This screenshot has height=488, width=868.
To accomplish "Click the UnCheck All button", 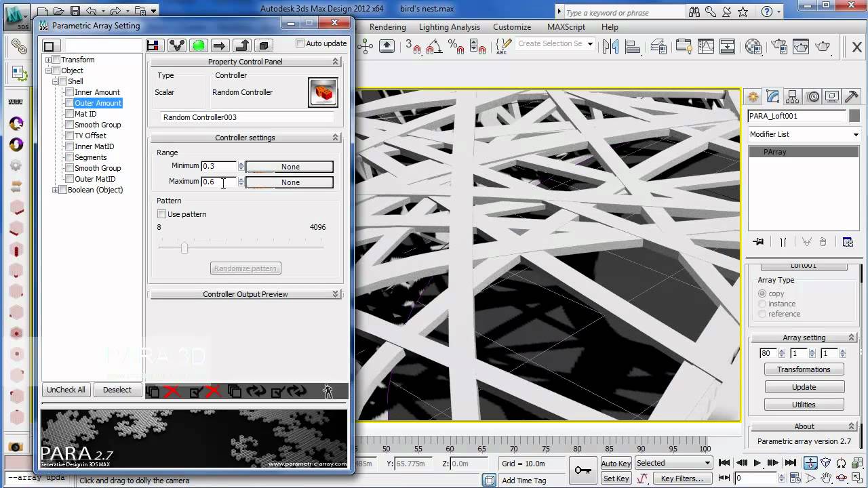I will click(x=66, y=390).
